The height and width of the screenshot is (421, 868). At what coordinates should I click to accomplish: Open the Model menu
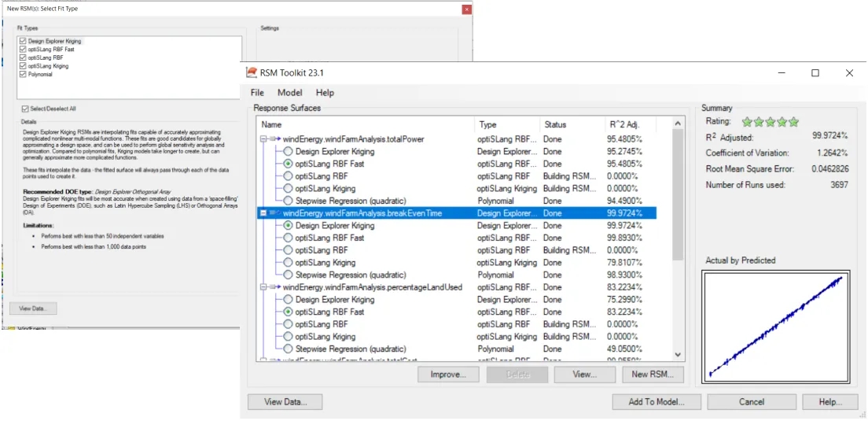pyautogui.click(x=290, y=93)
